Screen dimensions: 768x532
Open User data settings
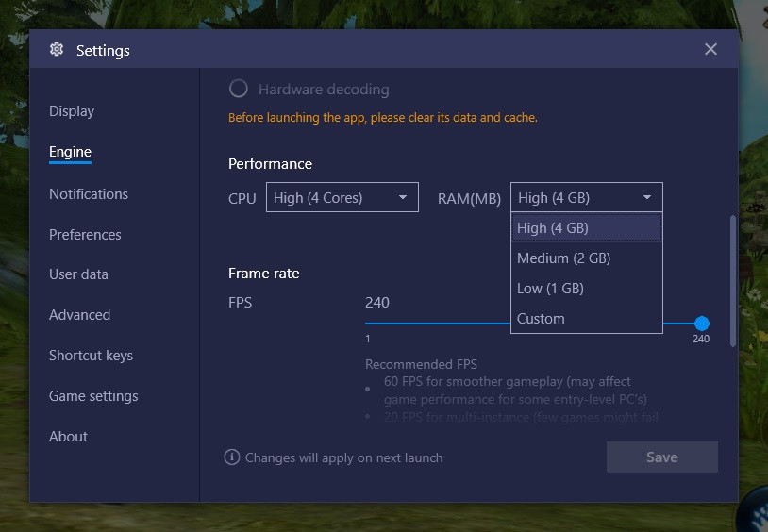78,274
